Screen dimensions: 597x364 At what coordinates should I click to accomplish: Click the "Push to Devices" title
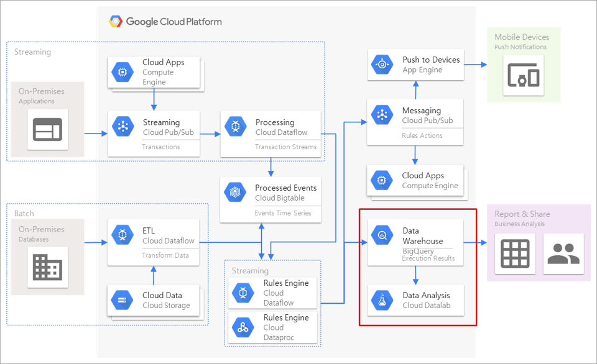click(x=432, y=60)
